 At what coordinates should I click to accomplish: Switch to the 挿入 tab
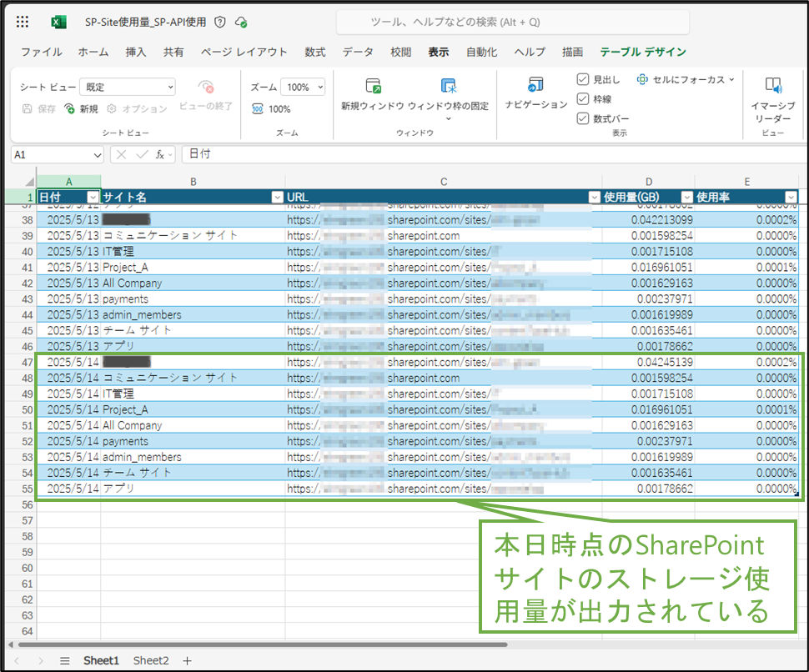click(136, 52)
